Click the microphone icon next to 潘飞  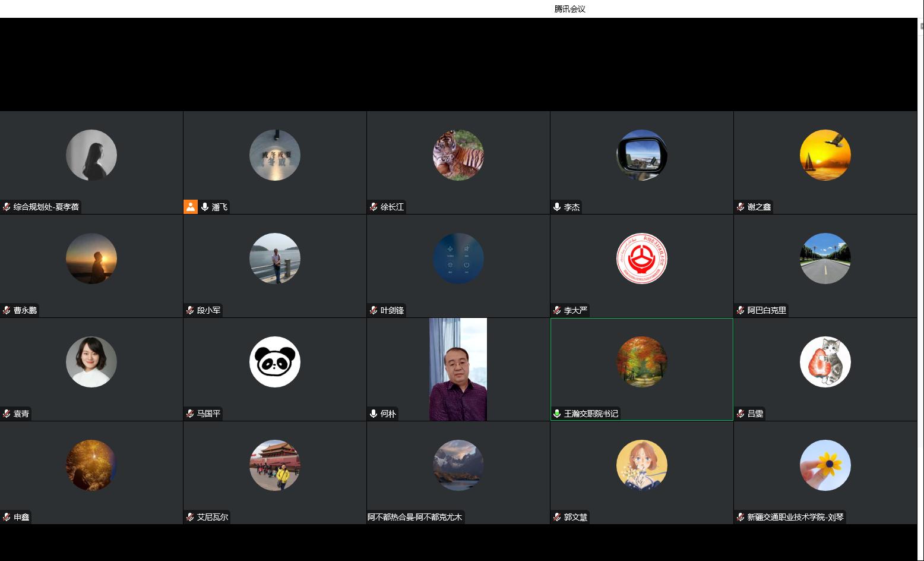click(205, 207)
